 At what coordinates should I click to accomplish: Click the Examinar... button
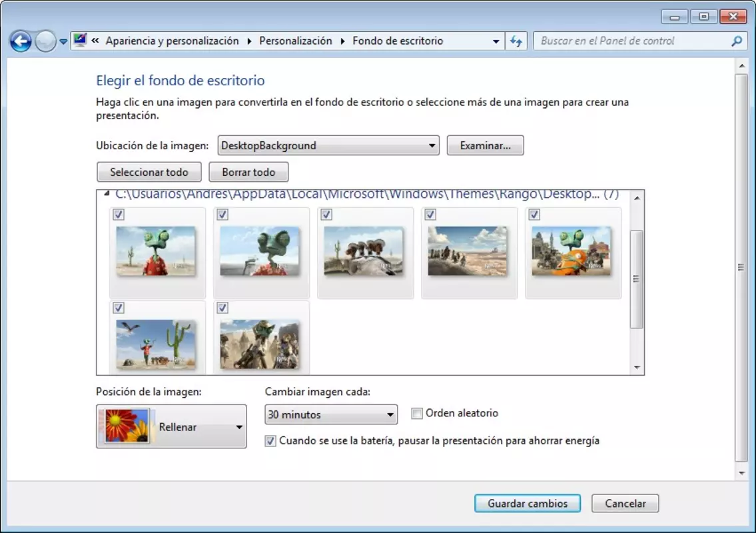(485, 145)
